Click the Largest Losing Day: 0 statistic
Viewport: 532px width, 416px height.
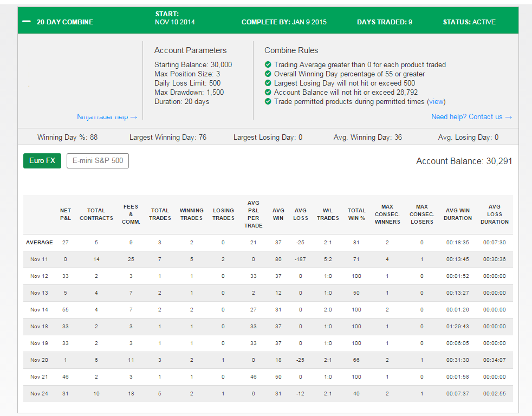click(268, 137)
